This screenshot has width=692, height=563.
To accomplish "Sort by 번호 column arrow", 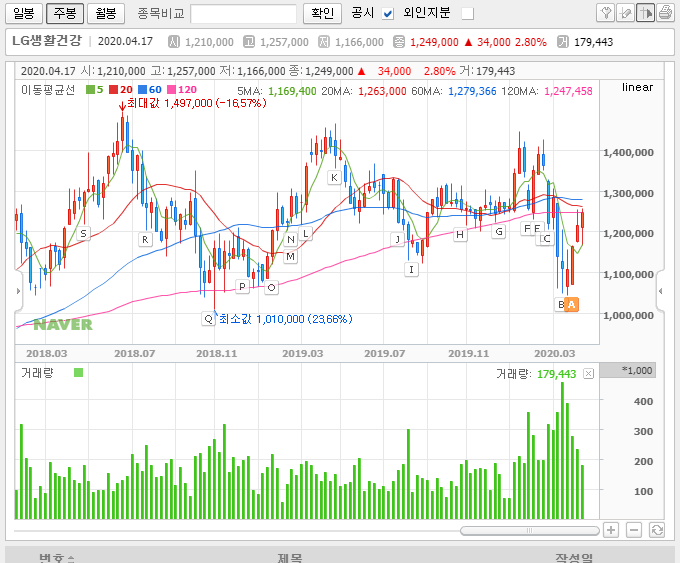I will [71, 559].
